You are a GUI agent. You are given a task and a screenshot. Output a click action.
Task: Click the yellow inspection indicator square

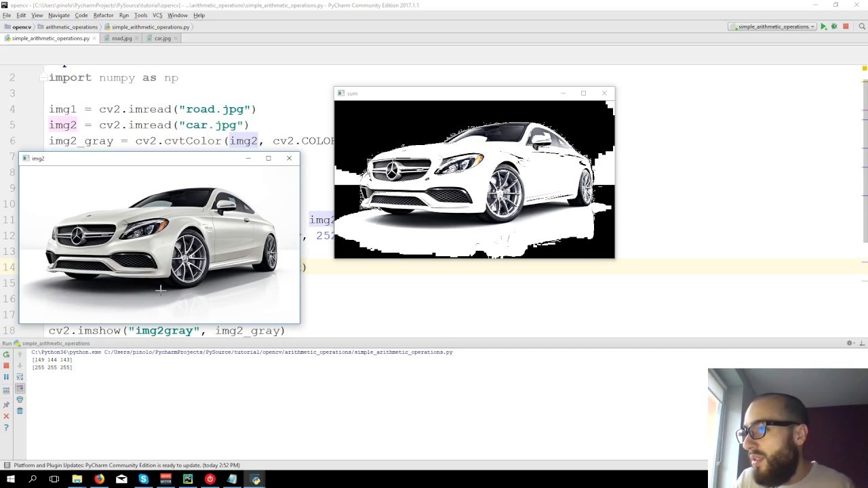tap(864, 68)
